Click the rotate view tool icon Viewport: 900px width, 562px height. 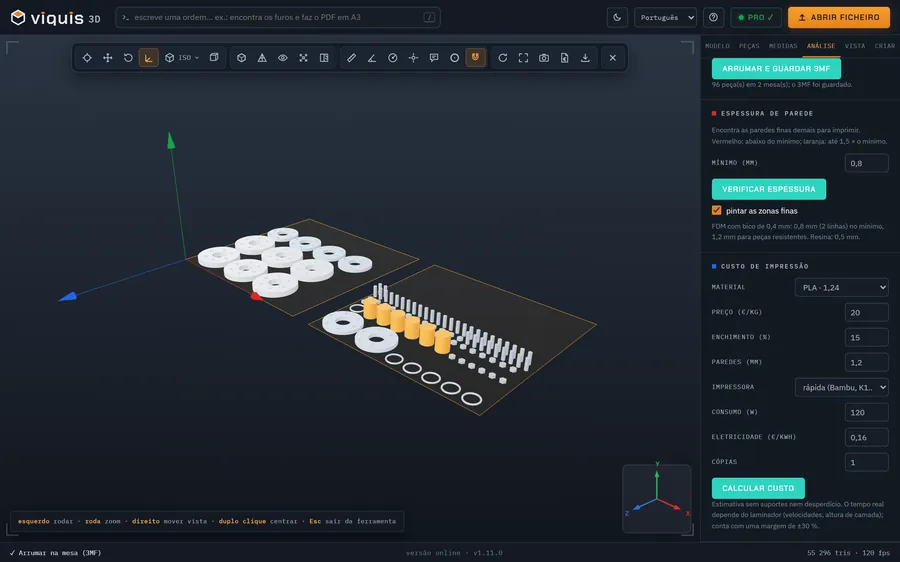128,57
